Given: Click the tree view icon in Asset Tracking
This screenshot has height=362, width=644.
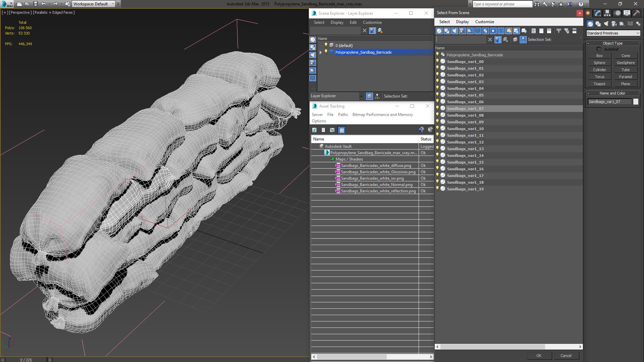Looking at the screenshot, I should (332, 130).
